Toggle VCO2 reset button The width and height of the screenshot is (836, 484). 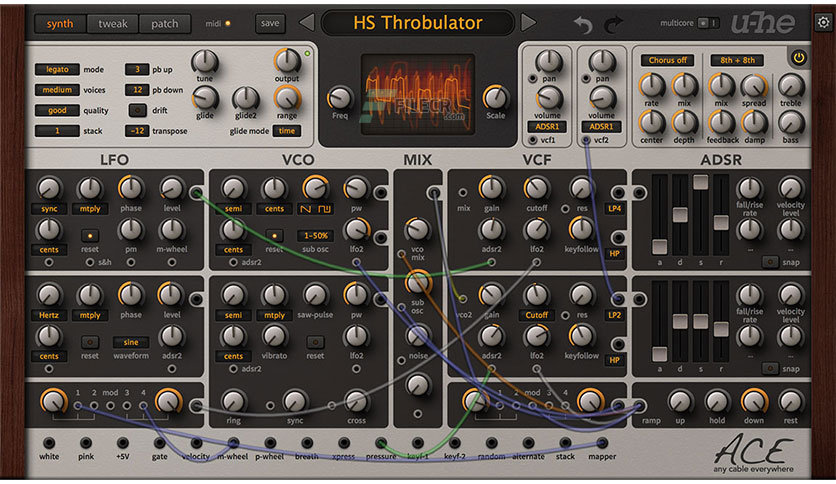315,342
